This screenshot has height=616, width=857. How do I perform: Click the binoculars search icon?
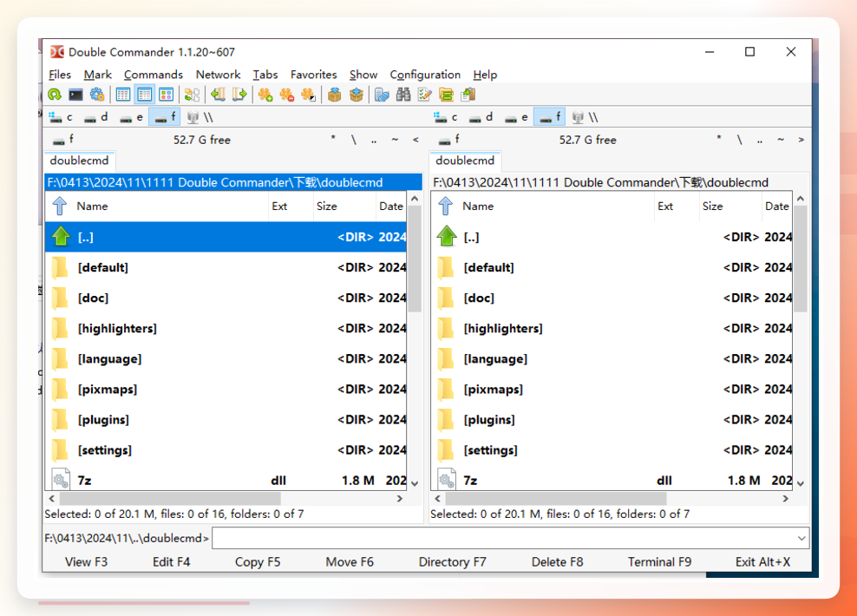(403, 95)
